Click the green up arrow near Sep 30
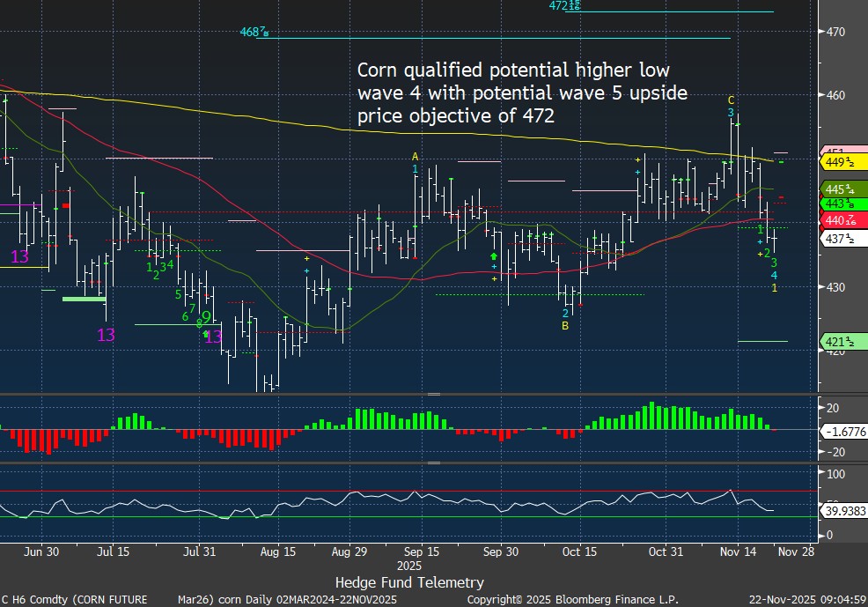This screenshot has height=607, width=868. click(x=494, y=255)
